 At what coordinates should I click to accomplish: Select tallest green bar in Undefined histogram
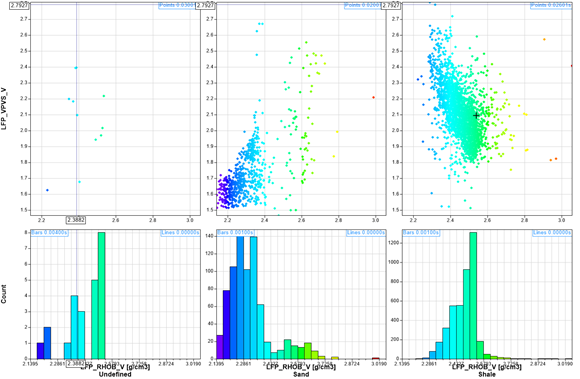101,295
